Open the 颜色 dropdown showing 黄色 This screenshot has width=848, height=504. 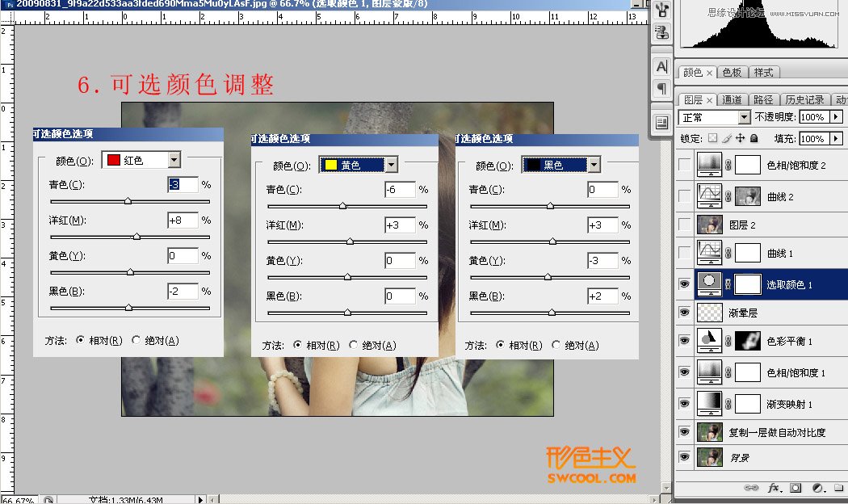coord(393,164)
